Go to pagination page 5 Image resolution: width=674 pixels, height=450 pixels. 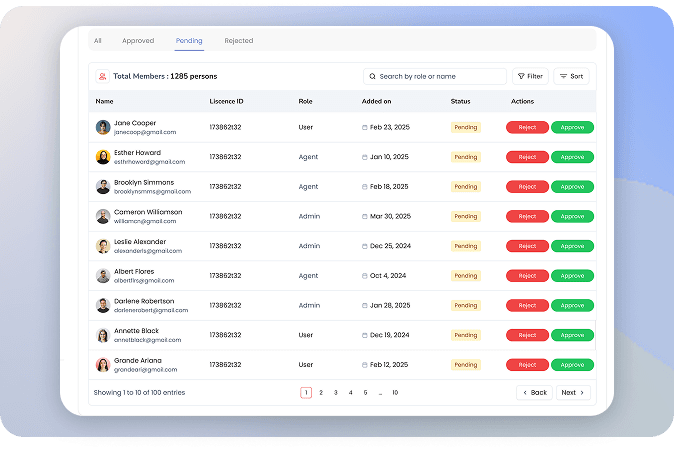365,392
